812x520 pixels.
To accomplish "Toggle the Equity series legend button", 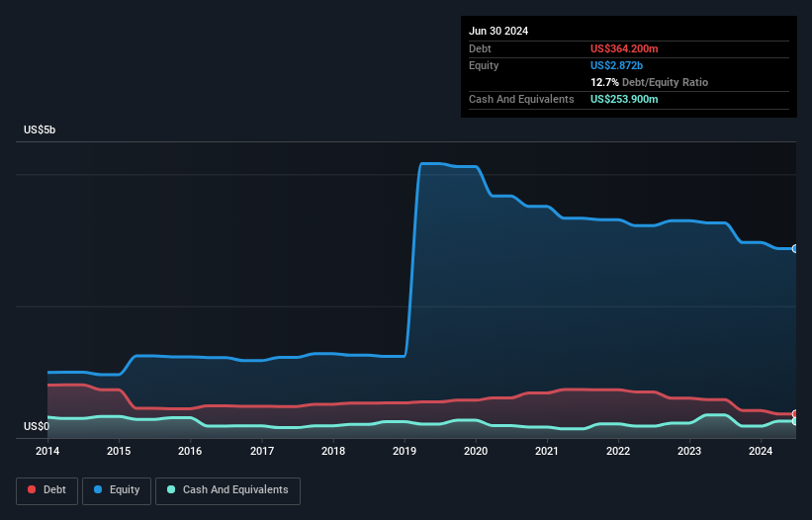I will (x=117, y=490).
